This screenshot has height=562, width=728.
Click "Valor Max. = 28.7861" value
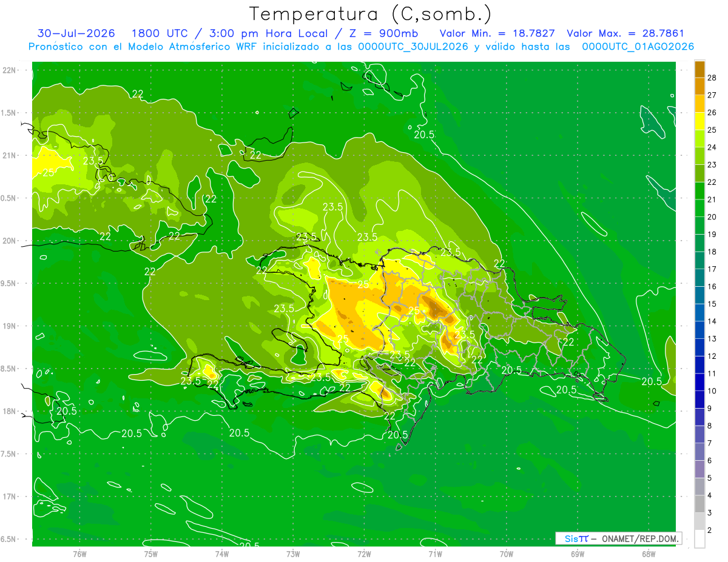point(625,33)
